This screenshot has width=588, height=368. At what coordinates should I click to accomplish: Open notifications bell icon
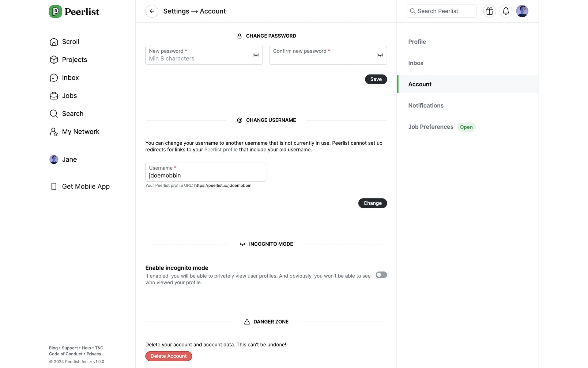coord(506,11)
